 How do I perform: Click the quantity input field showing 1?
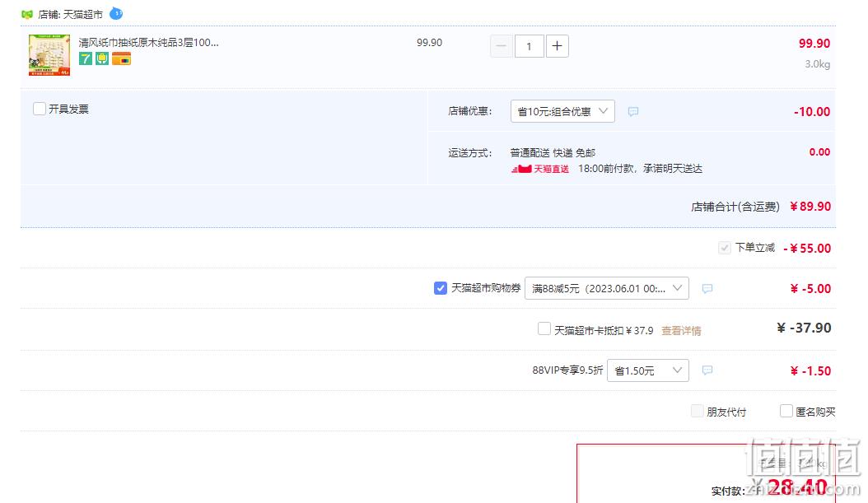[530, 46]
